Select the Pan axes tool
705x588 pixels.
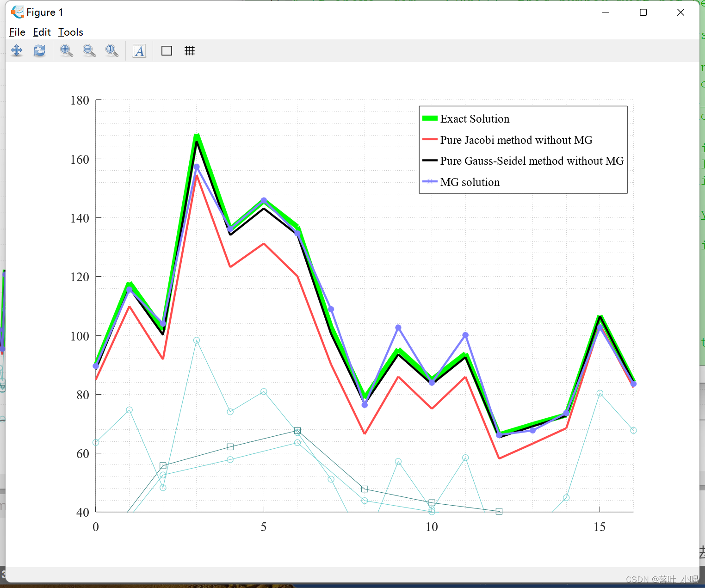click(x=17, y=50)
